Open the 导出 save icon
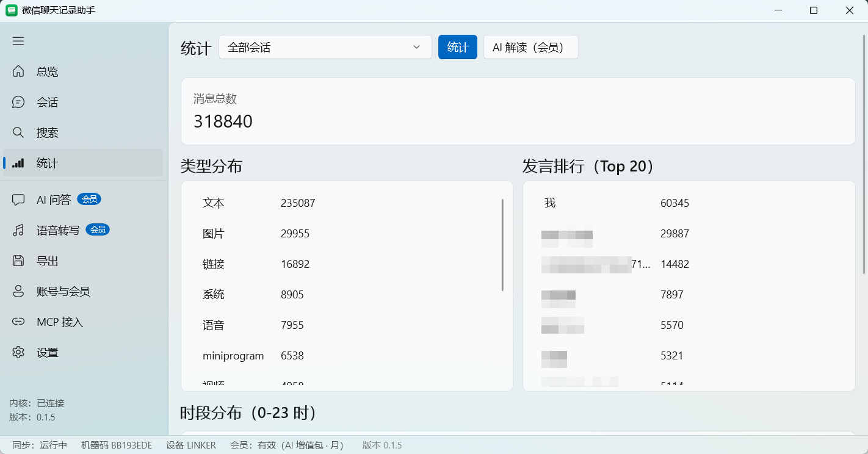 18,261
